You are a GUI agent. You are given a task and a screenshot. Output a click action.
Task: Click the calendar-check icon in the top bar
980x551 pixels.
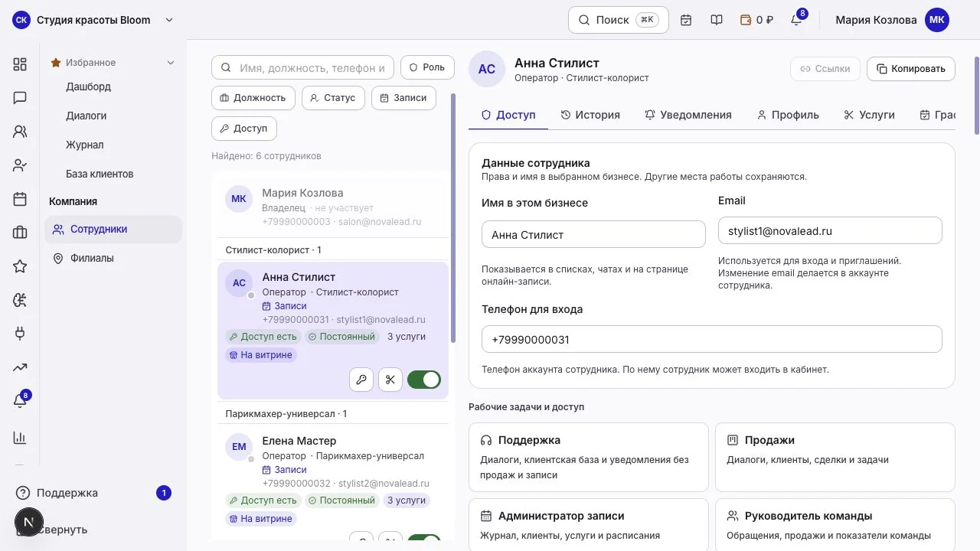[686, 20]
